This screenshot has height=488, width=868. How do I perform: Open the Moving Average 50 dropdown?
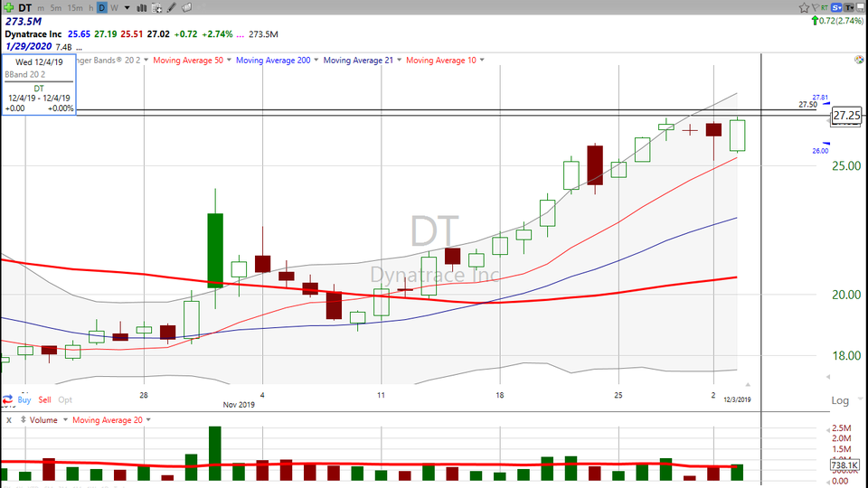(x=229, y=60)
